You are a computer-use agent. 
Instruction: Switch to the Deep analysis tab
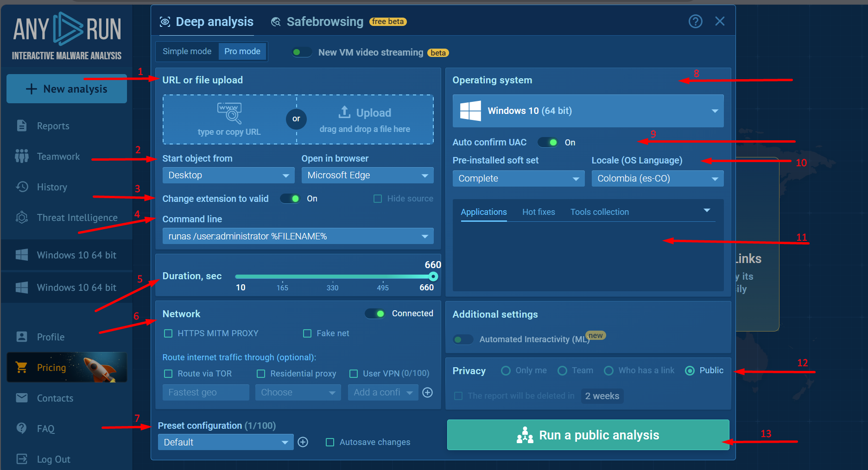pyautogui.click(x=207, y=22)
